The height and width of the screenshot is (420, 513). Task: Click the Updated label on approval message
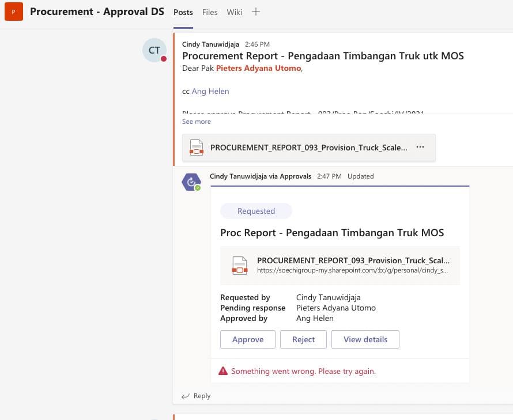[x=360, y=176]
